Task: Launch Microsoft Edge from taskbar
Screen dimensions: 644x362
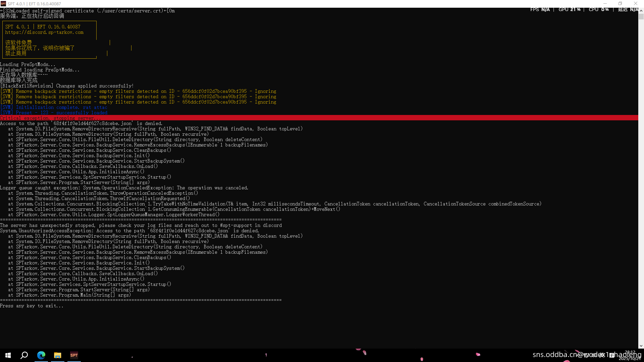Action: pyautogui.click(x=41, y=355)
